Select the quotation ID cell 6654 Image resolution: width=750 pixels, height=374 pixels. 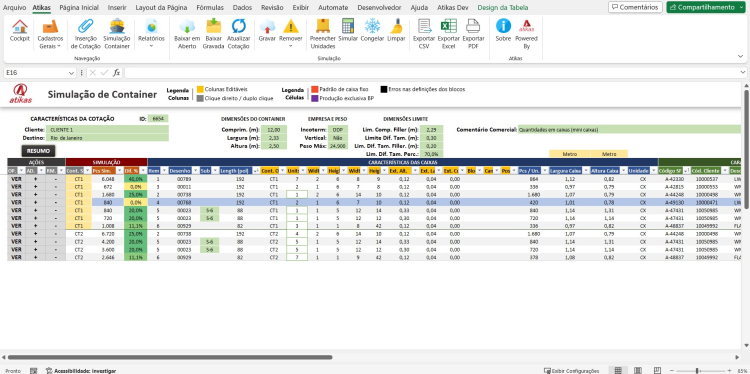pyautogui.click(x=158, y=119)
